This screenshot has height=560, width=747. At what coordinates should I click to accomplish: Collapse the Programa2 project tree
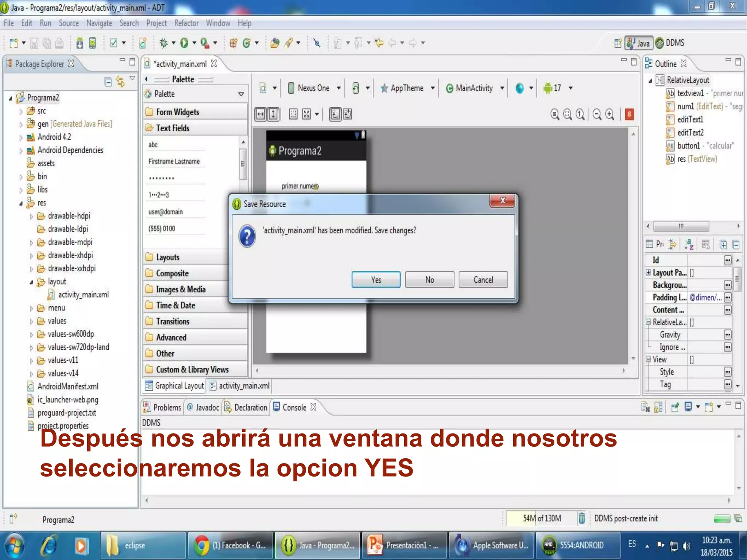coord(11,98)
